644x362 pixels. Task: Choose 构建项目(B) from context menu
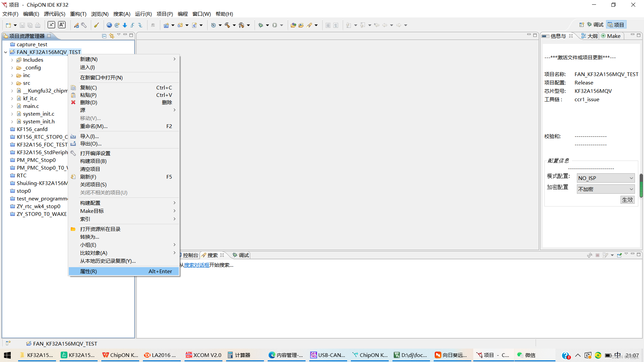point(93,161)
